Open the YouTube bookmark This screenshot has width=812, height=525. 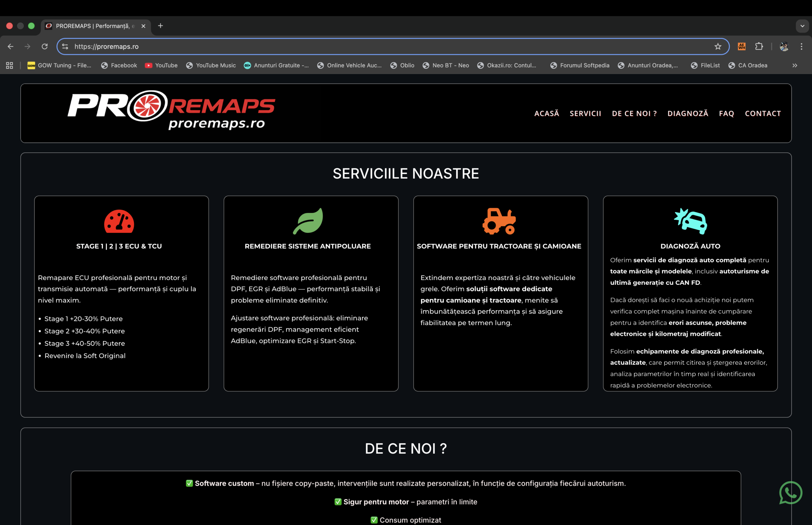pyautogui.click(x=161, y=66)
